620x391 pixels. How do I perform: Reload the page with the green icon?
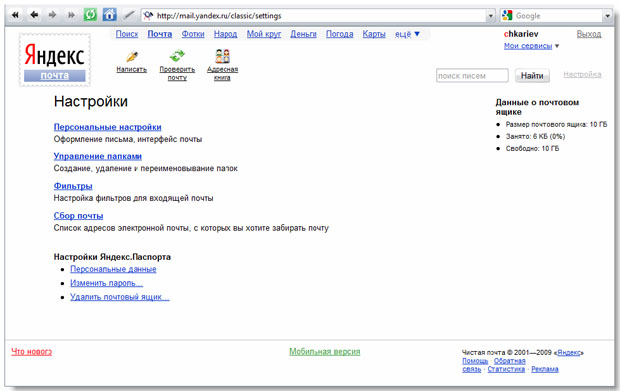[90, 15]
